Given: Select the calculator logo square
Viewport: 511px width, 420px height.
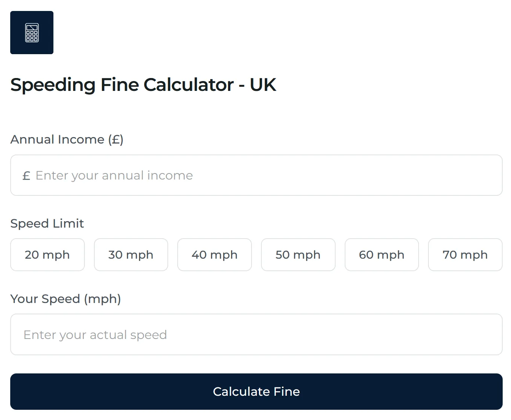Looking at the screenshot, I should (x=32, y=33).
